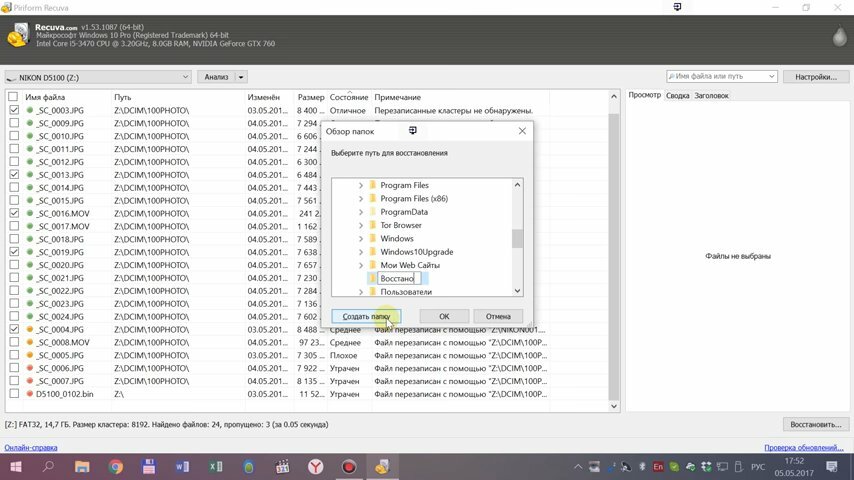Click the Program Files folder icon
Viewport: 854px width, 480px height.
pos(373,185)
